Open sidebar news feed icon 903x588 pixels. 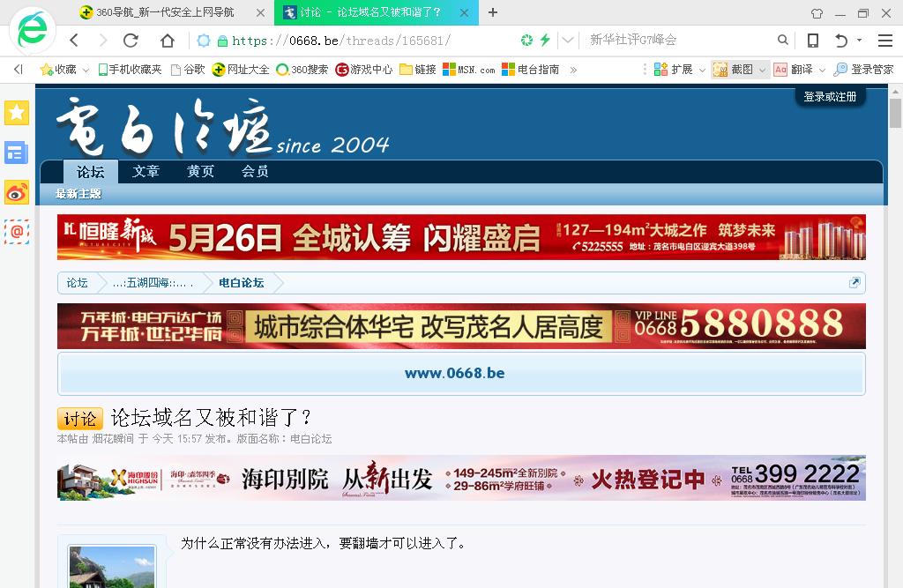tap(17, 153)
